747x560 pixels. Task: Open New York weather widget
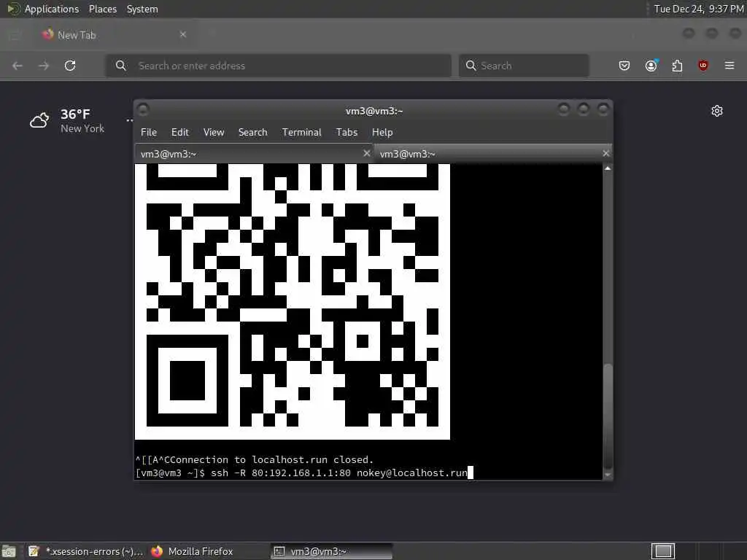66,120
